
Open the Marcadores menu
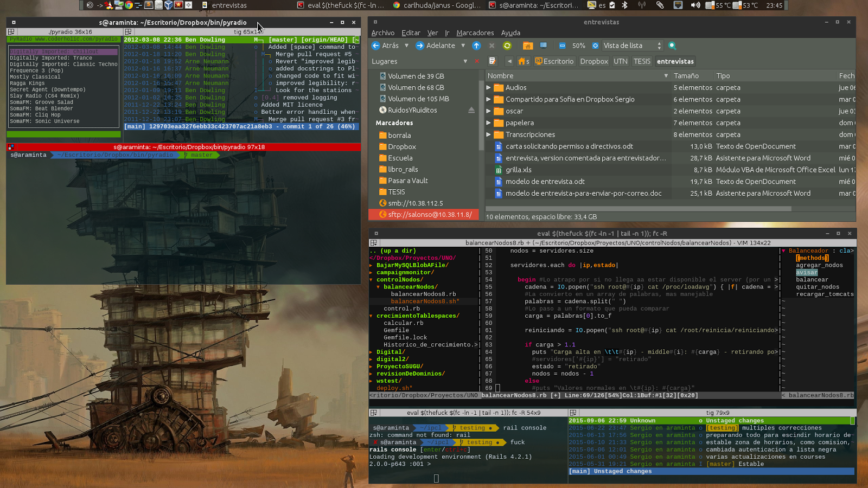tap(475, 33)
